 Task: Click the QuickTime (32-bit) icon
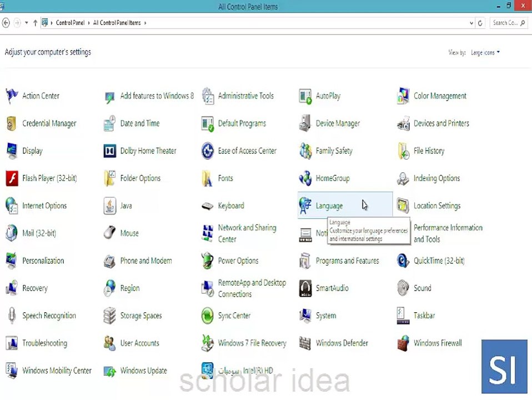tap(403, 261)
